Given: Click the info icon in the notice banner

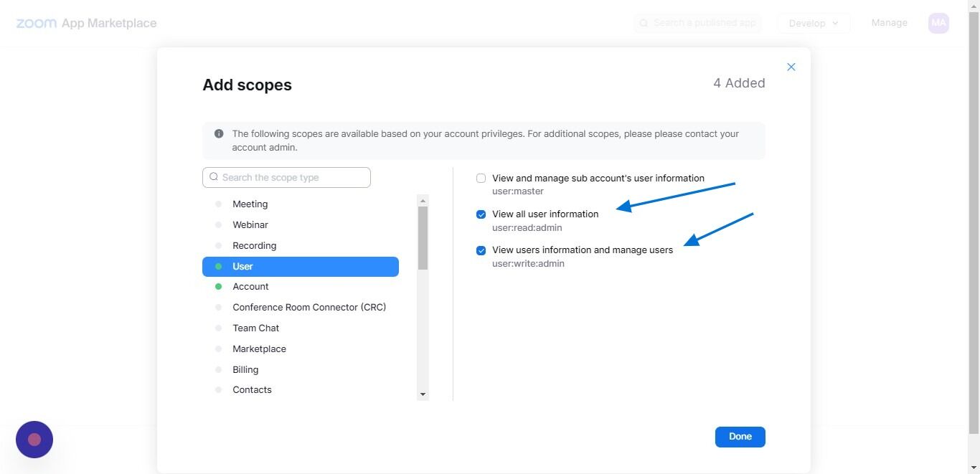Looking at the screenshot, I should pos(219,134).
